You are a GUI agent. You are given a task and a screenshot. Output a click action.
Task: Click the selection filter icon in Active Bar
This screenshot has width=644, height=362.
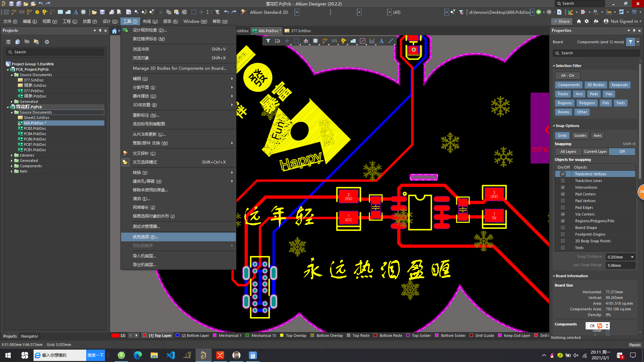coord(268,41)
